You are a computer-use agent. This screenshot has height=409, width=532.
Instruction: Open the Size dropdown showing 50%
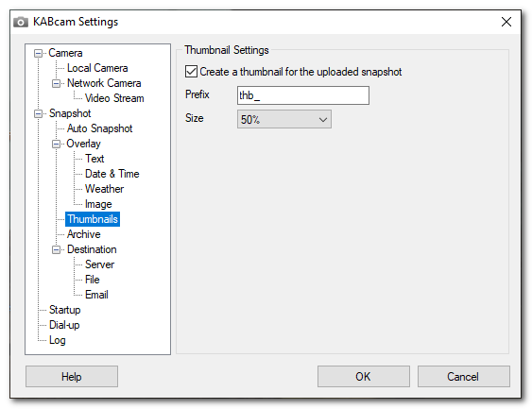pyautogui.click(x=284, y=119)
